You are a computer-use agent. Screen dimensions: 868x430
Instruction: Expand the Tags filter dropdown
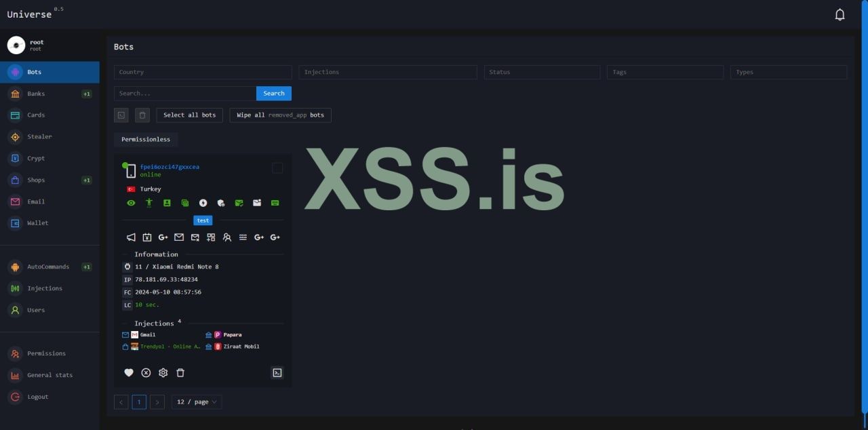click(665, 72)
